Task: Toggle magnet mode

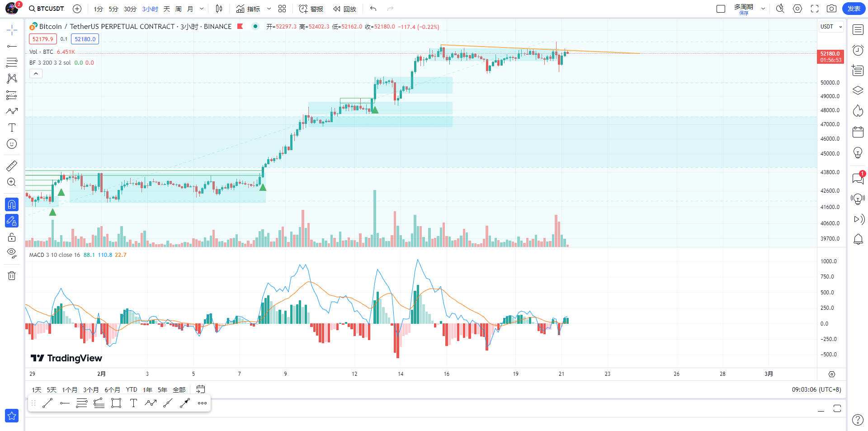Action: pyautogui.click(x=12, y=204)
